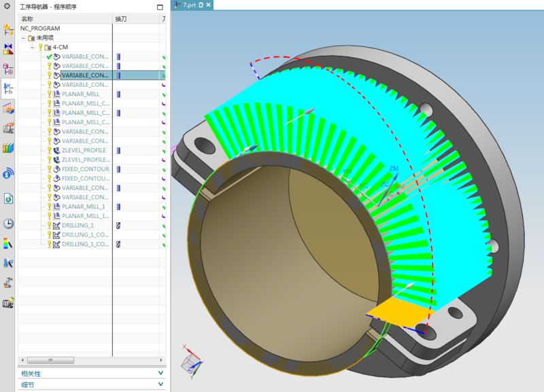This screenshot has height=392, width=544.
Task: Select the DRILLING_1 operation
Action: click(78, 225)
